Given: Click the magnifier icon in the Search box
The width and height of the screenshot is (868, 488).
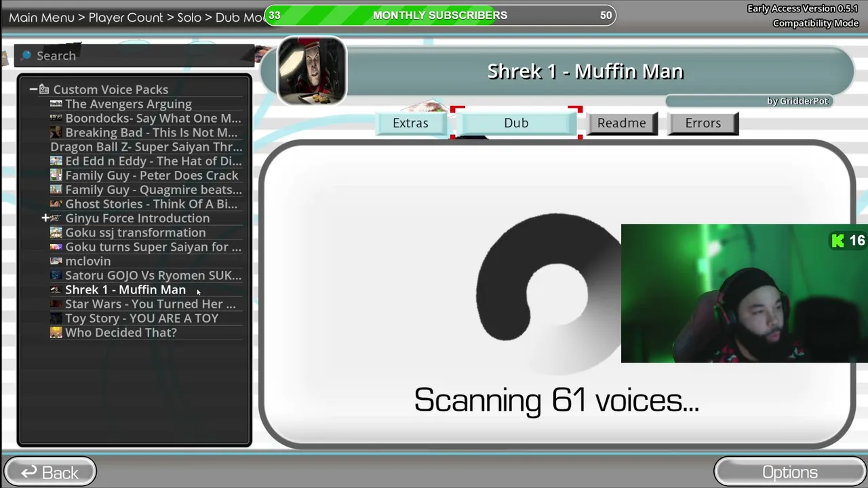Looking at the screenshot, I should click(x=26, y=56).
